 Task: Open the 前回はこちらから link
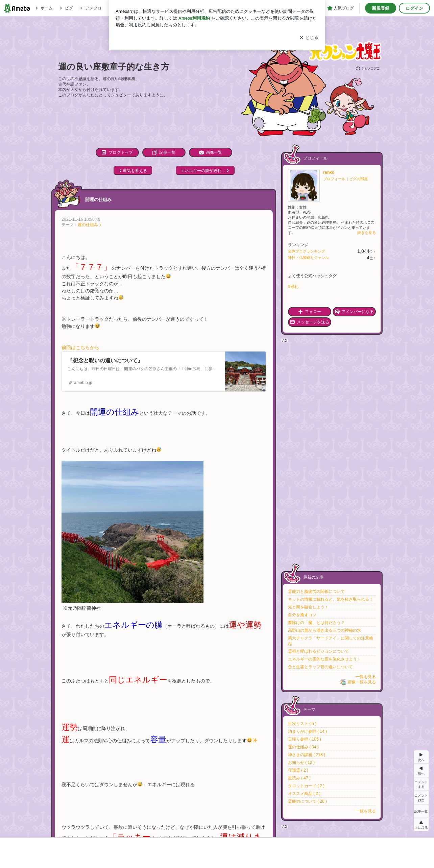[x=80, y=347]
